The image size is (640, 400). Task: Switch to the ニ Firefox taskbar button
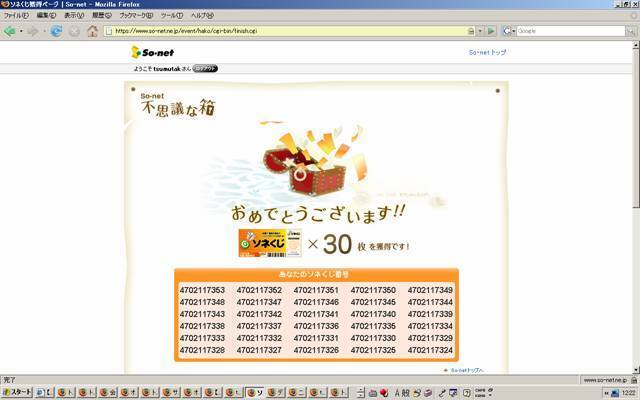[297, 392]
